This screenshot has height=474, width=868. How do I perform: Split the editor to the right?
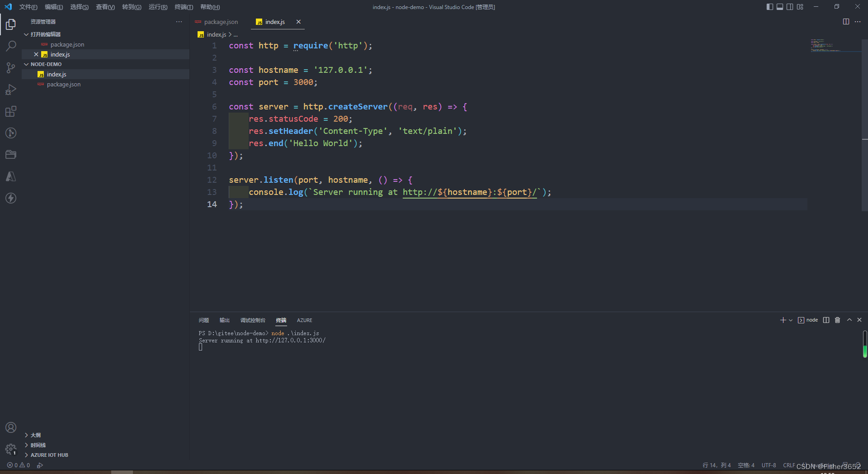pos(846,22)
